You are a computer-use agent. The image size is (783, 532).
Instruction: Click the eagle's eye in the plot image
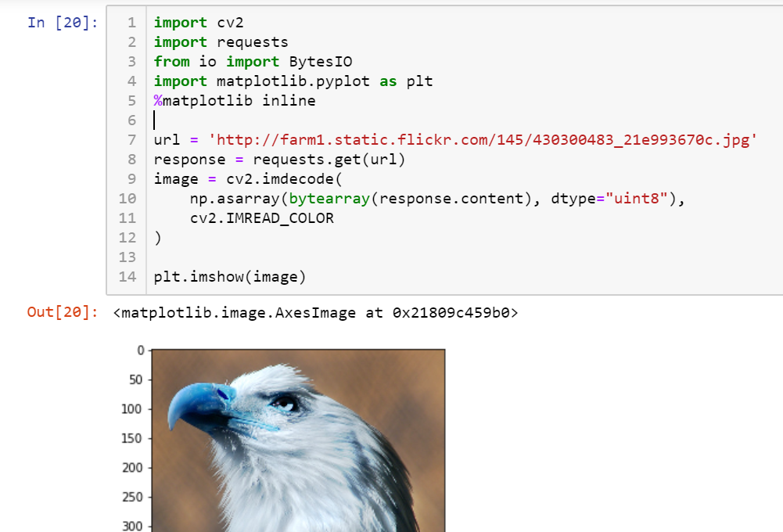[x=286, y=403]
